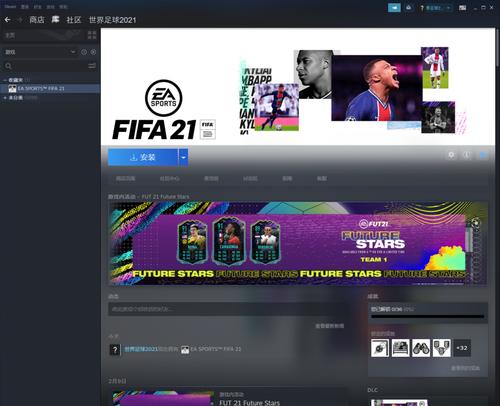Open game settings gear icon
This screenshot has width=500, height=406.
click(451, 155)
